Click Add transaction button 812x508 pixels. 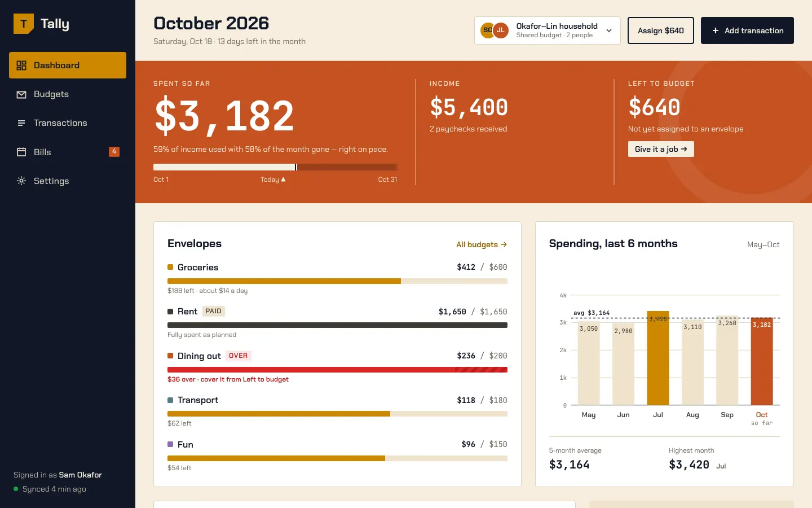[x=747, y=30]
